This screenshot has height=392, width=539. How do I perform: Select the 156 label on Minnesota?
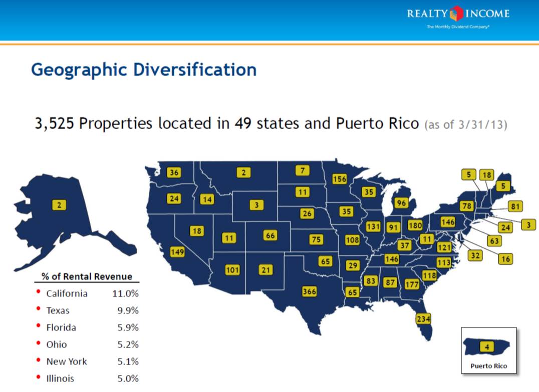[340, 179]
